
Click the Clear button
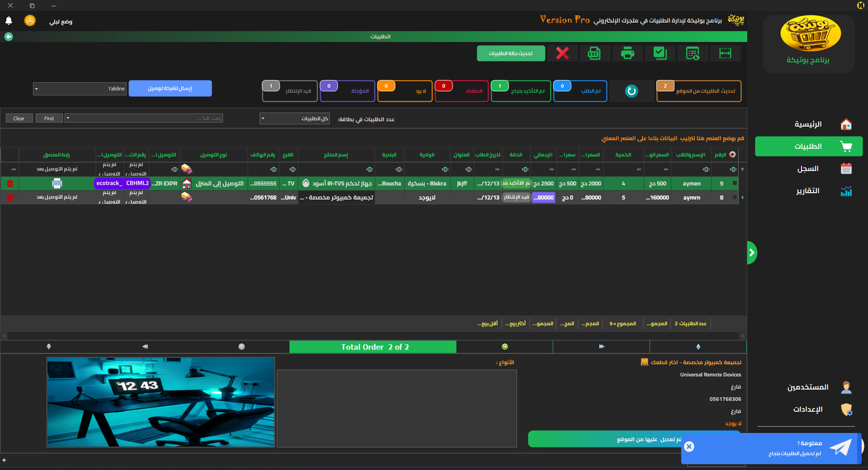[19, 118]
